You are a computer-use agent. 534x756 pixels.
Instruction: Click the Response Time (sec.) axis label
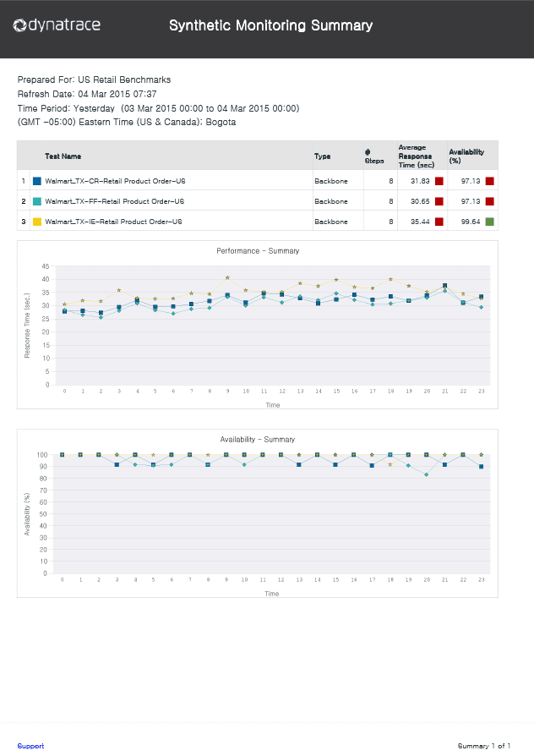coord(27,325)
